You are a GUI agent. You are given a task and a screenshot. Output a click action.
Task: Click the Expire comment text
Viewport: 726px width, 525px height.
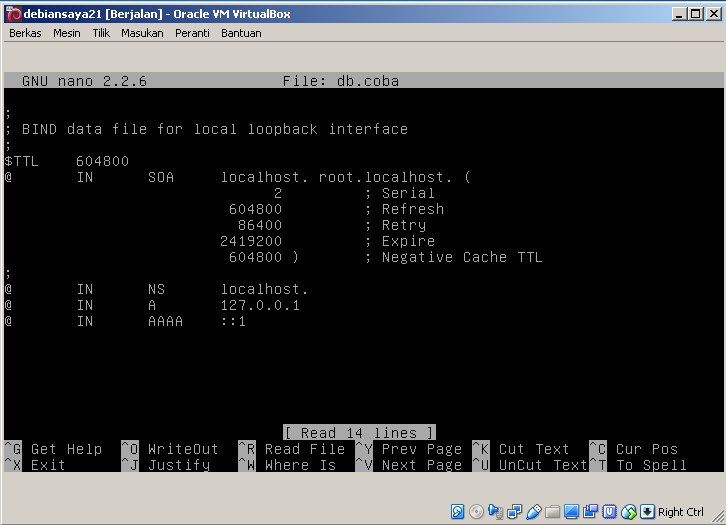(x=408, y=241)
